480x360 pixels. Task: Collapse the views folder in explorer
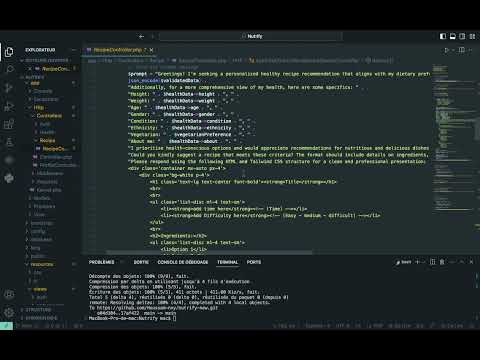coord(40,289)
